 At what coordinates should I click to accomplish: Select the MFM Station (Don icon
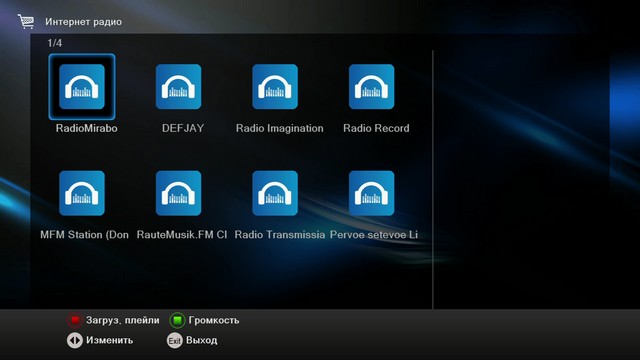82,193
